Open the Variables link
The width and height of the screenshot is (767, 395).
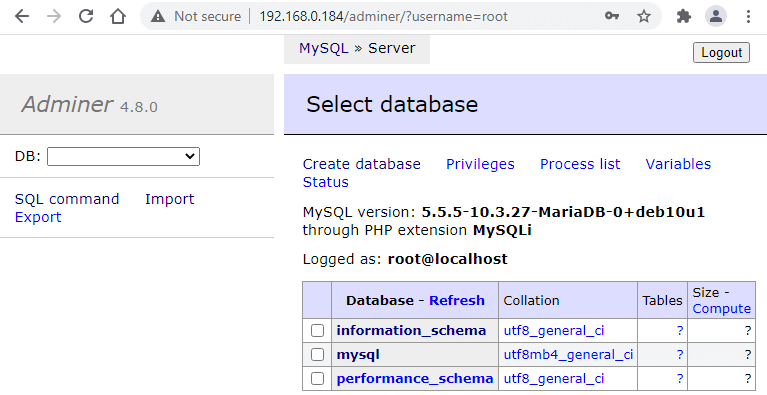pyautogui.click(x=678, y=164)
